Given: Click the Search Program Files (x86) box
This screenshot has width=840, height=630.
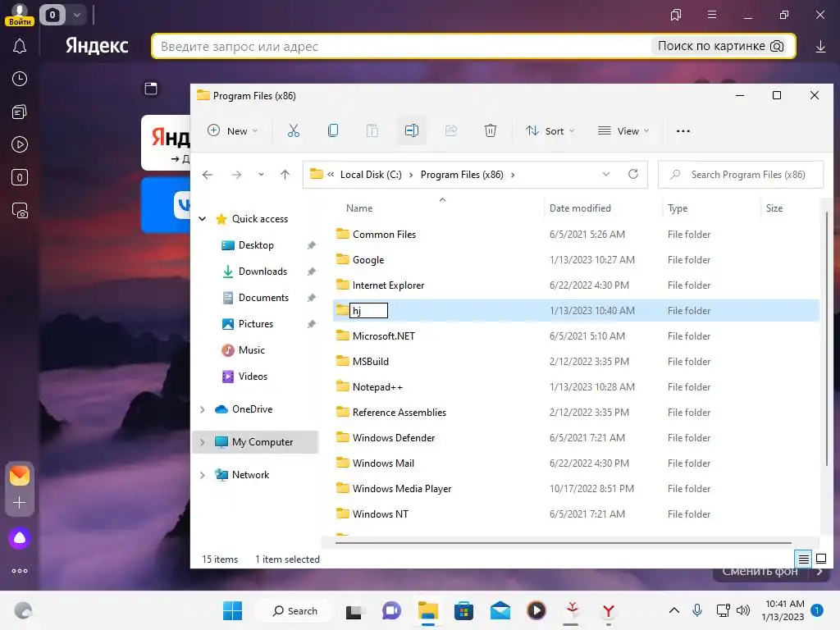Looking at the screenshot, I should 741,175.
